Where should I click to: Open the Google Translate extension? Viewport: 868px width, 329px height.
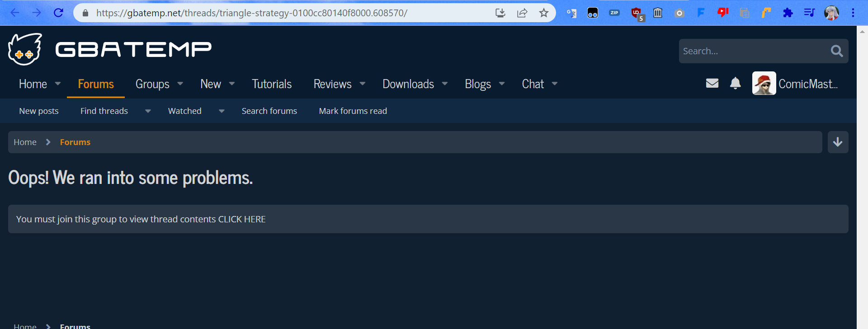click(571, 13)
